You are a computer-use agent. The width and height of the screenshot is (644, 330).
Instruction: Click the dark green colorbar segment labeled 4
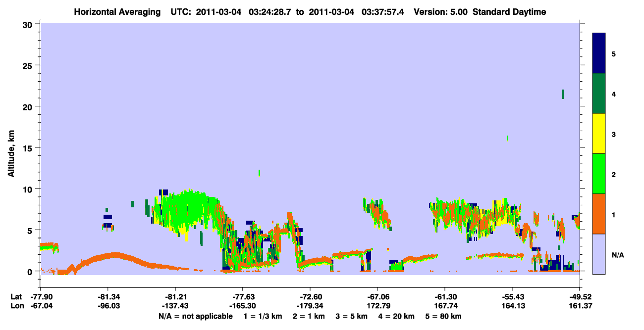click(x=599, y=94)
